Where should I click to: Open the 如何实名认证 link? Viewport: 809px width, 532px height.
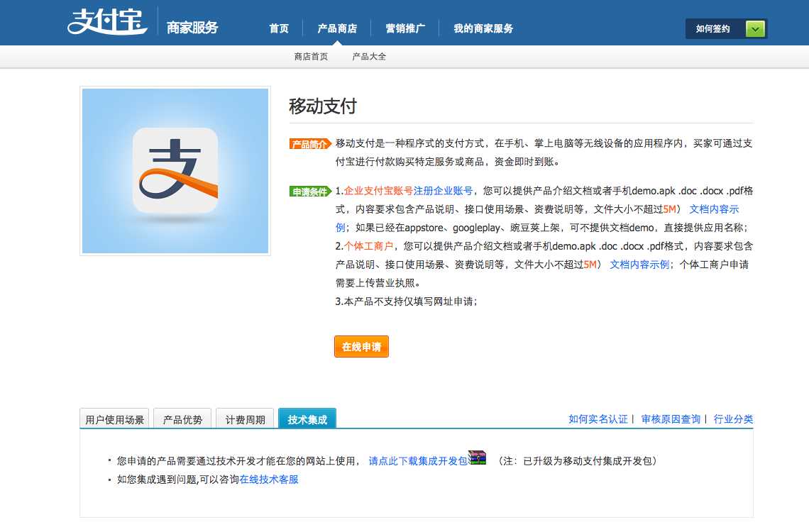click(598, 419)
